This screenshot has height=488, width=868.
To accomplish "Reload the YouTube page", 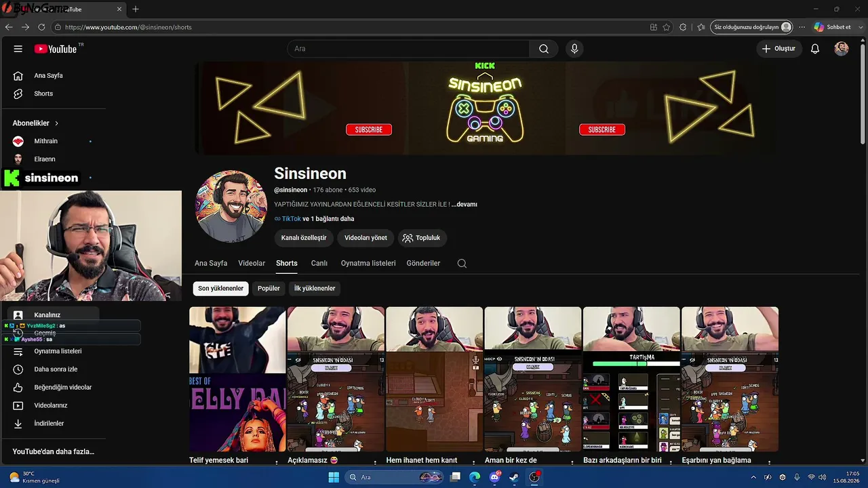I will point(41,27).
